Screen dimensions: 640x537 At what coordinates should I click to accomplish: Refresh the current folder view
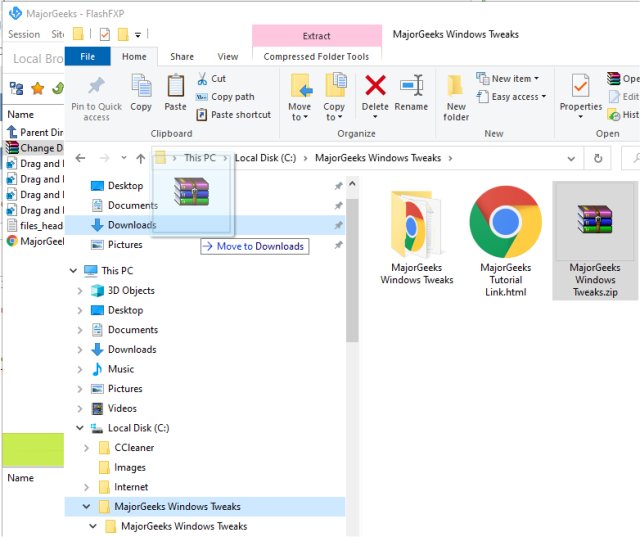click(598, 158)
